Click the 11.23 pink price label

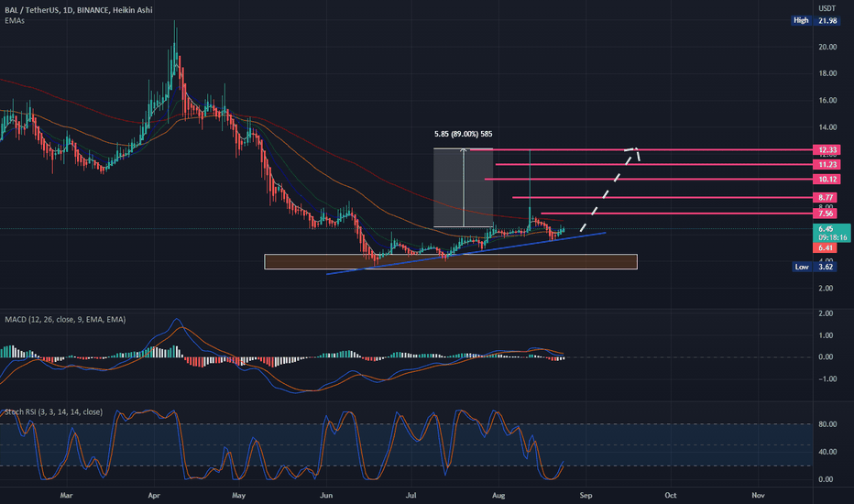click(827, 165)
